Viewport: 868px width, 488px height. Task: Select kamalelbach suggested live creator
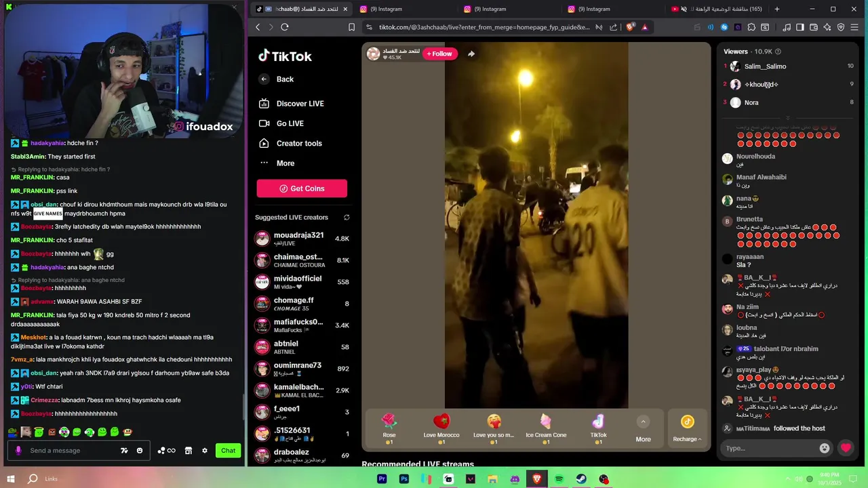302,390
